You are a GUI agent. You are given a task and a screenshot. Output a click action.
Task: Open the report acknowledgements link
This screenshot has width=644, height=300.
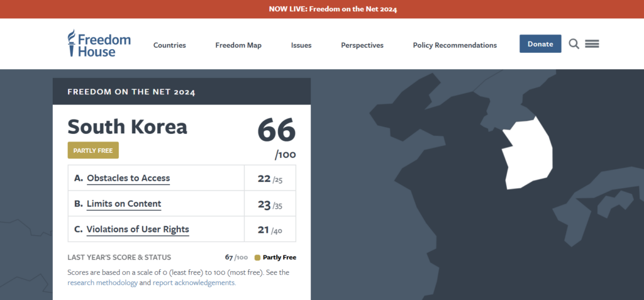pyautogui.click(x=194, y=283)
